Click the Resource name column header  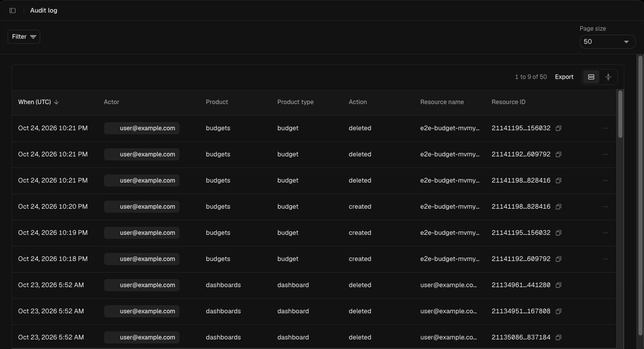pyautogui.click(x=442, y=102)
